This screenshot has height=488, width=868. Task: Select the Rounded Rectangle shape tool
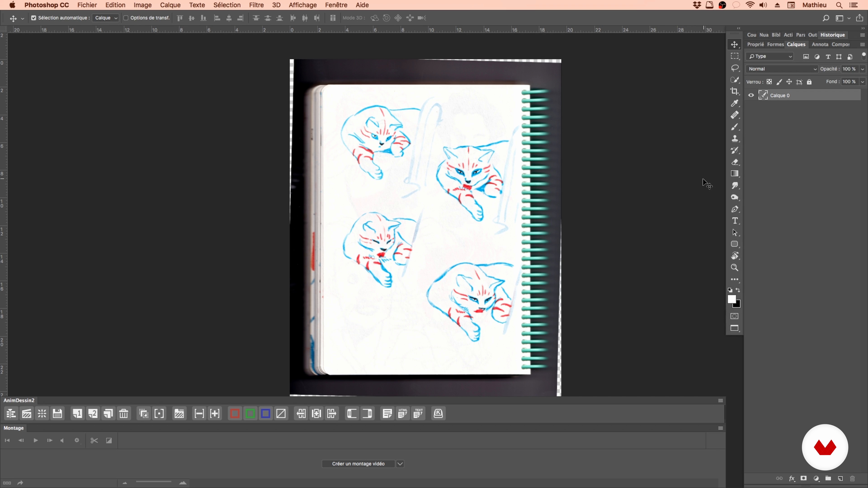(x=735, y=244)
